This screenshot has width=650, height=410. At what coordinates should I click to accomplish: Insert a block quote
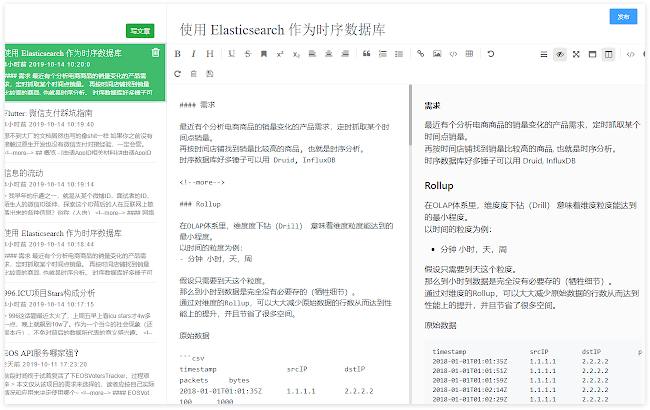366,54
